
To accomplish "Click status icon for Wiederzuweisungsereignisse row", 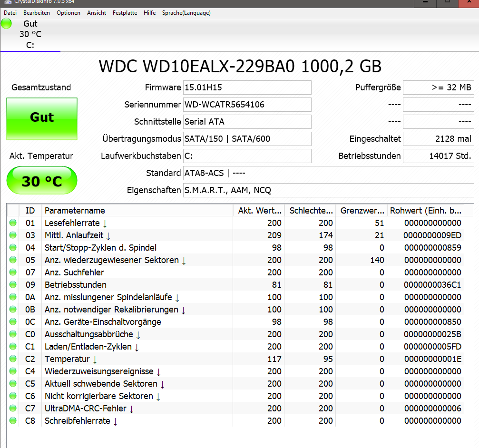I will [13, 371].
